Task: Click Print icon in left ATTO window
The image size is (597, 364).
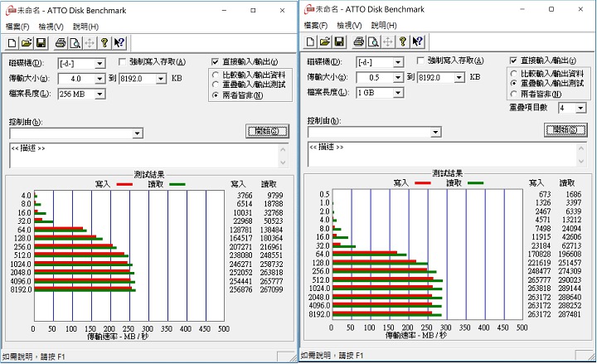Action: coord(61,42)
